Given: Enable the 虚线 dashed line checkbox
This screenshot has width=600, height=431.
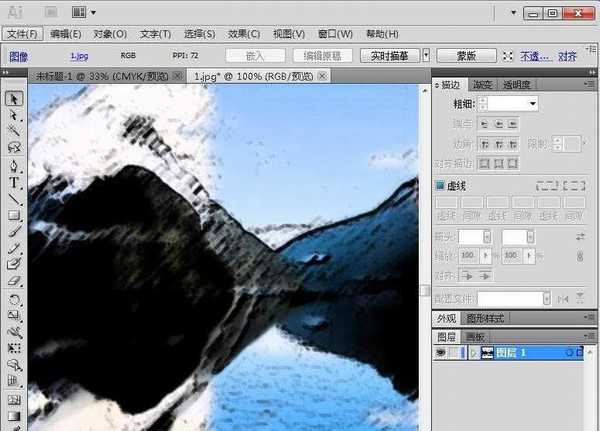Looking at the screenshot, I should click(x=440, y=186).
